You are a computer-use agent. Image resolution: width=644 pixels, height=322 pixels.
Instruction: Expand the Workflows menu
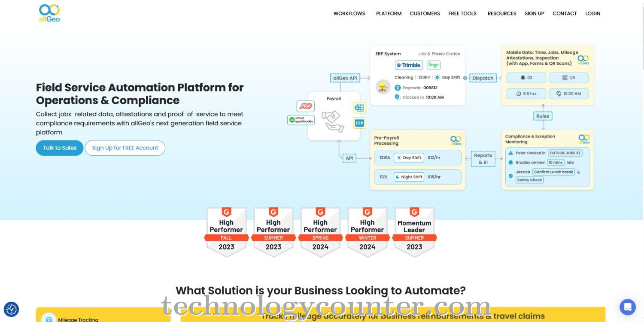(349, 13)
